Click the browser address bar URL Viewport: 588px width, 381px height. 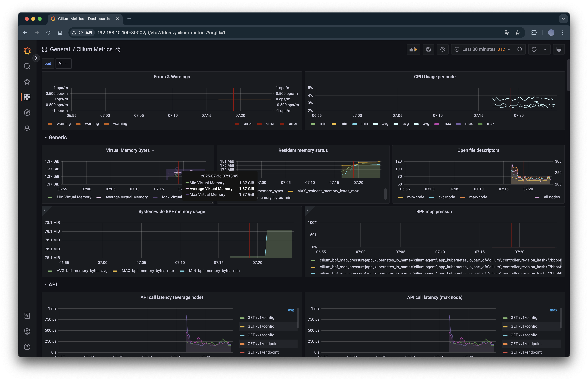click(x=161, y=33)
